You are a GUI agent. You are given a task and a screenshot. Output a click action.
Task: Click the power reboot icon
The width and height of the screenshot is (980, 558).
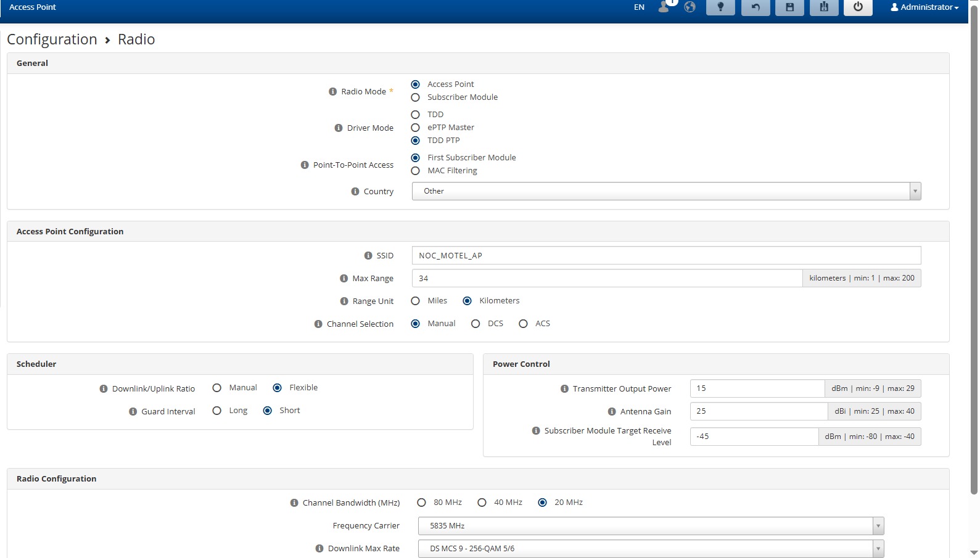point(857,7)
